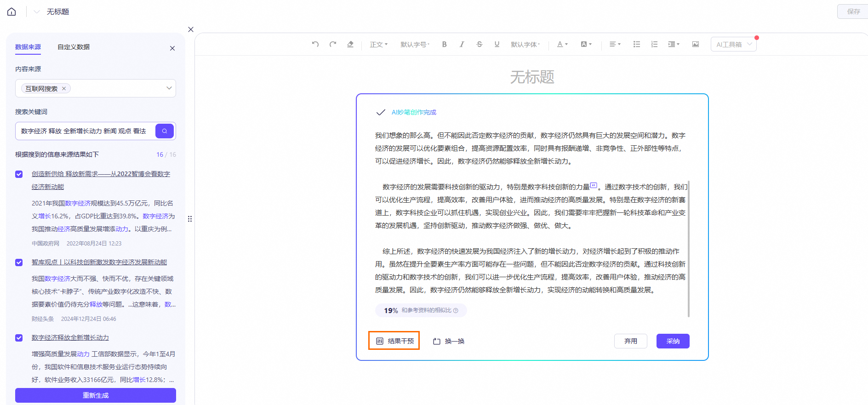Open the text alignment dropdown
The width and height of the screenshot is (868, 405).
[615, 44]
